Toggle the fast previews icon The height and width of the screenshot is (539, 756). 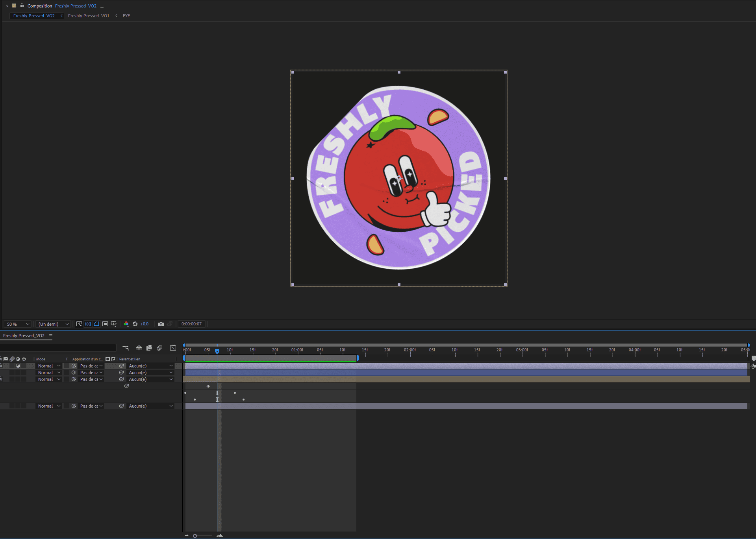(x=79, y=324)
